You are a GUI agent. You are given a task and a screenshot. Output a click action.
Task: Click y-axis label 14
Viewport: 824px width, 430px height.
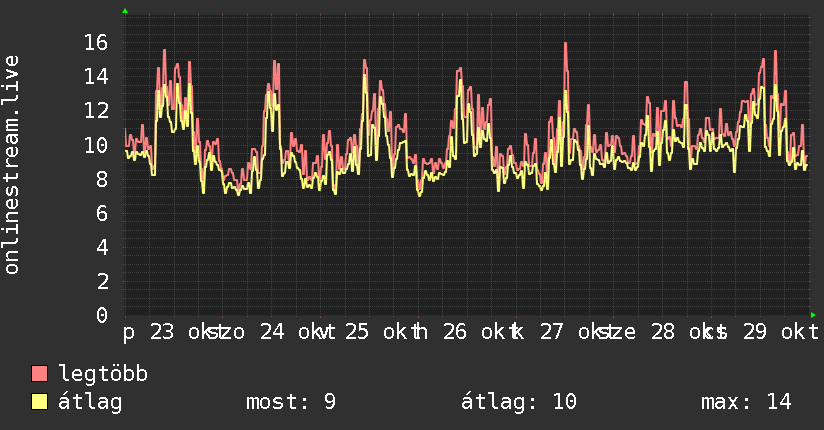click(96, 77)
